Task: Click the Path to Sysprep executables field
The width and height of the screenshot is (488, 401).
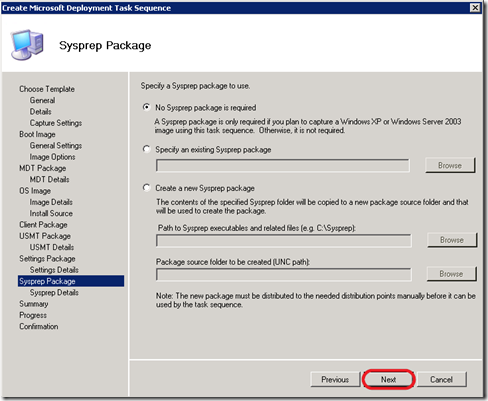Action: click(x=284, y=240)
